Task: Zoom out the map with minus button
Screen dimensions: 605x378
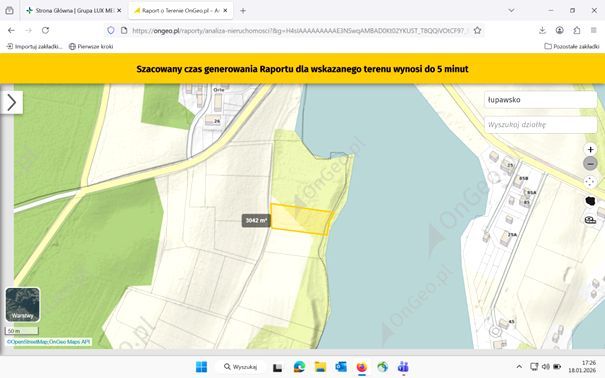Action: 590,164
